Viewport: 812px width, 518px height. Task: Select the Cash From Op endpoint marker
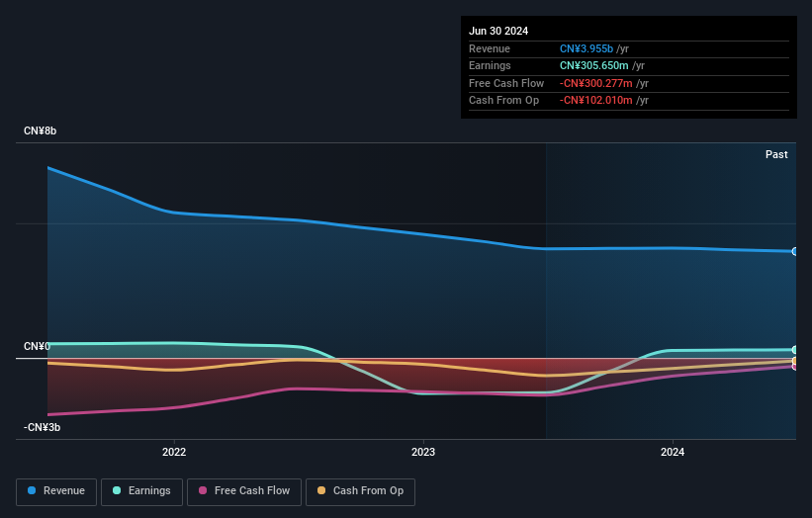tap(795, 361)
